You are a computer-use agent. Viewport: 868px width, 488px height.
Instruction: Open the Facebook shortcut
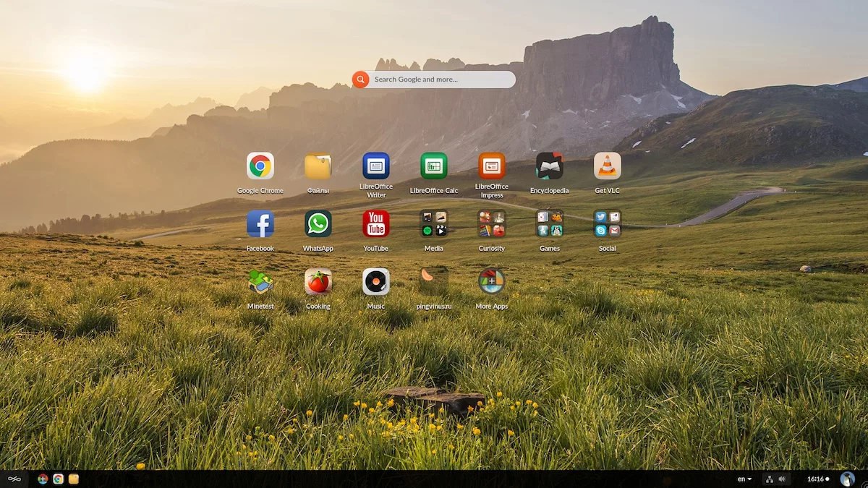260,223
